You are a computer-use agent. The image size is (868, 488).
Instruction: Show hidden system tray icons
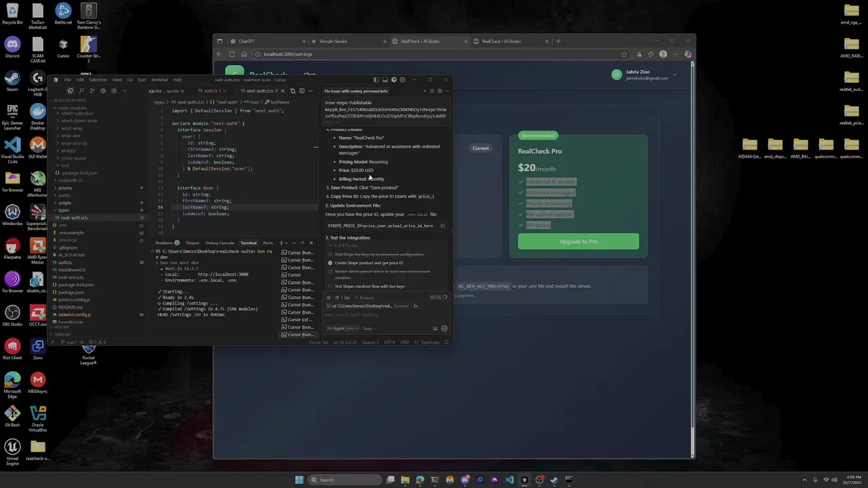coord(805,480)
